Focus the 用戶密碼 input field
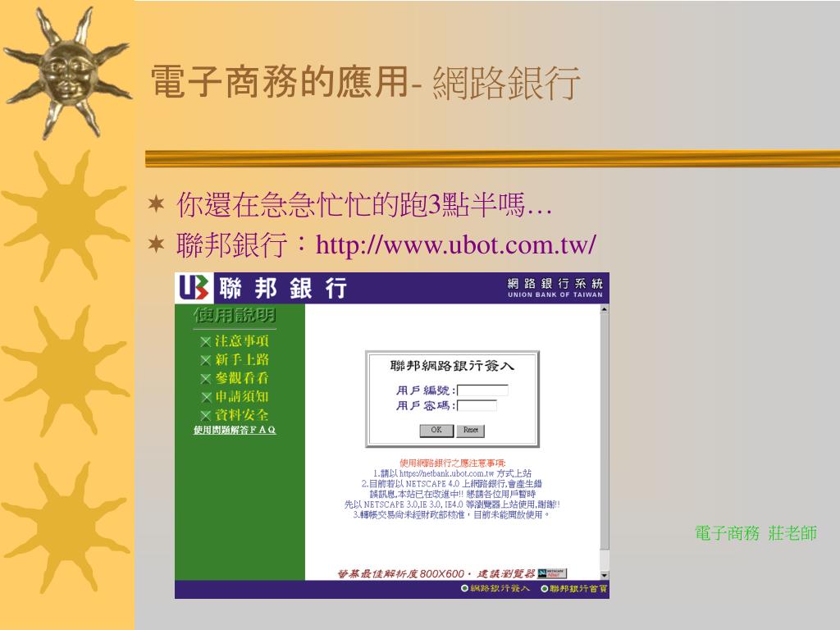This screenshot has height=630, width=840. [x=477, y=405]
